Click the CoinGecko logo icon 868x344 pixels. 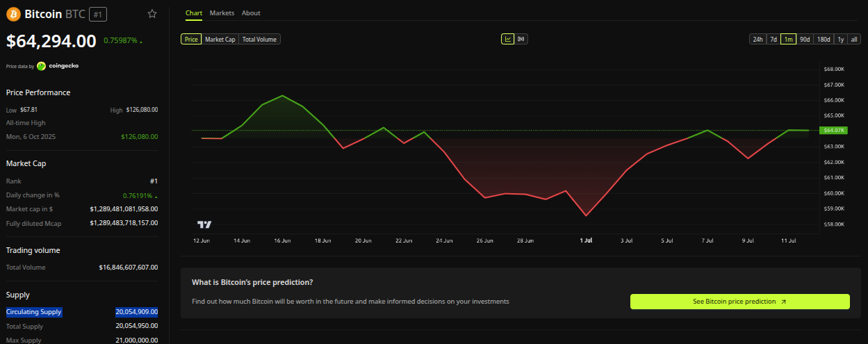[42, 66]
